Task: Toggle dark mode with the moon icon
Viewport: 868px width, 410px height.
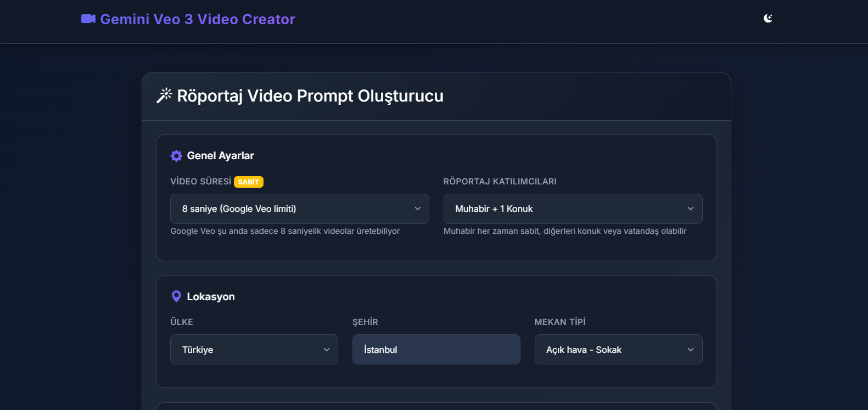Action: [768, 19]
